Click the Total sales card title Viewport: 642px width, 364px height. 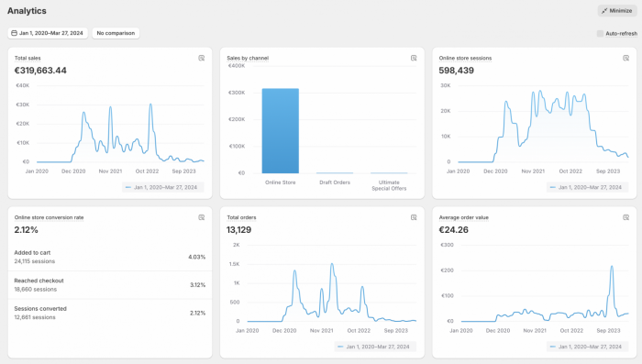pyautogui.click(x=28, y=58)
